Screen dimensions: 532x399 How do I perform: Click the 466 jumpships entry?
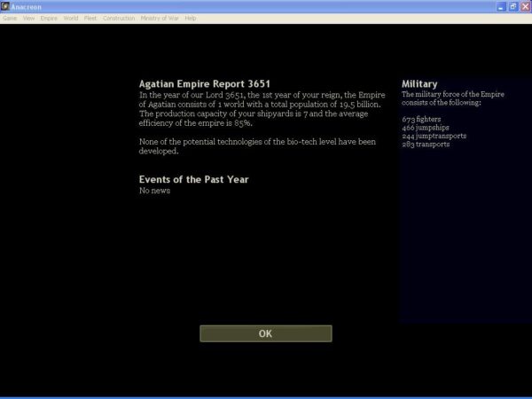(424, 127)
